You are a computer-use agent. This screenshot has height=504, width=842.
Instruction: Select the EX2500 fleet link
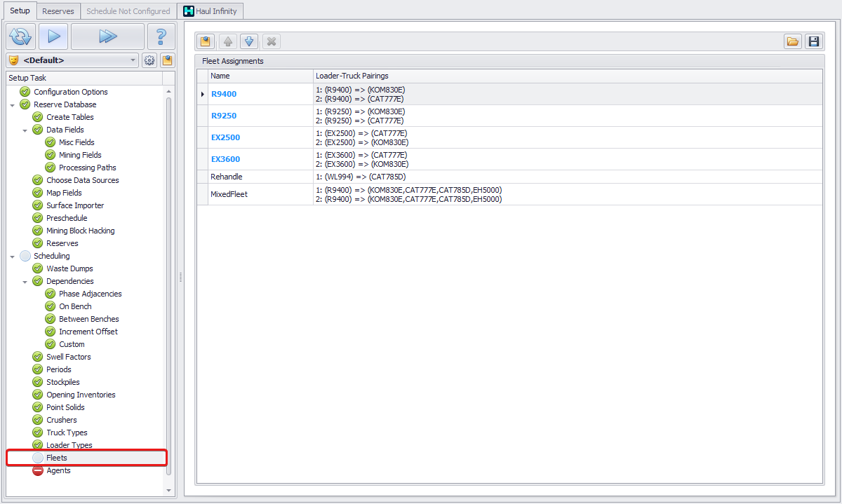point(225,137)
